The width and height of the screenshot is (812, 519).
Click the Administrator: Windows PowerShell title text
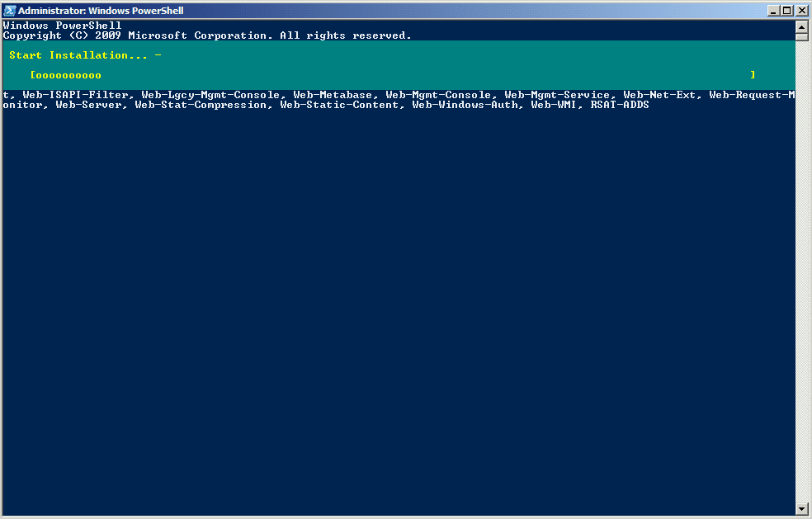tap(101, 11)
